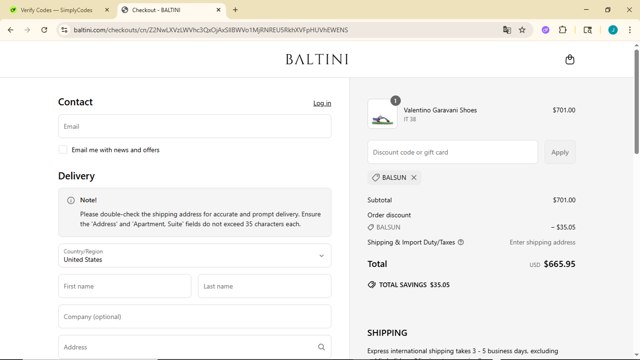The width and height of the screenshot is (640, 360).
Task: Click the − $35.05 discount amount
Action: 563,227
